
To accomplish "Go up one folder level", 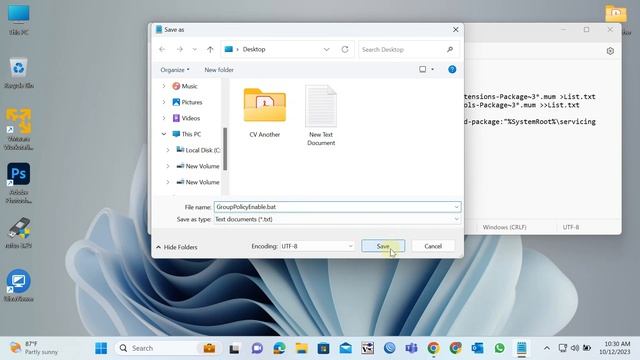I will coord(210,49).
